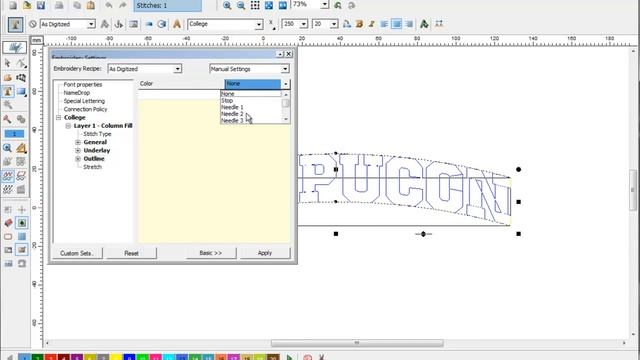
Task: Click the orange letter A icon in toolbar
Action: pyautogui.click(x=177, y=24)
